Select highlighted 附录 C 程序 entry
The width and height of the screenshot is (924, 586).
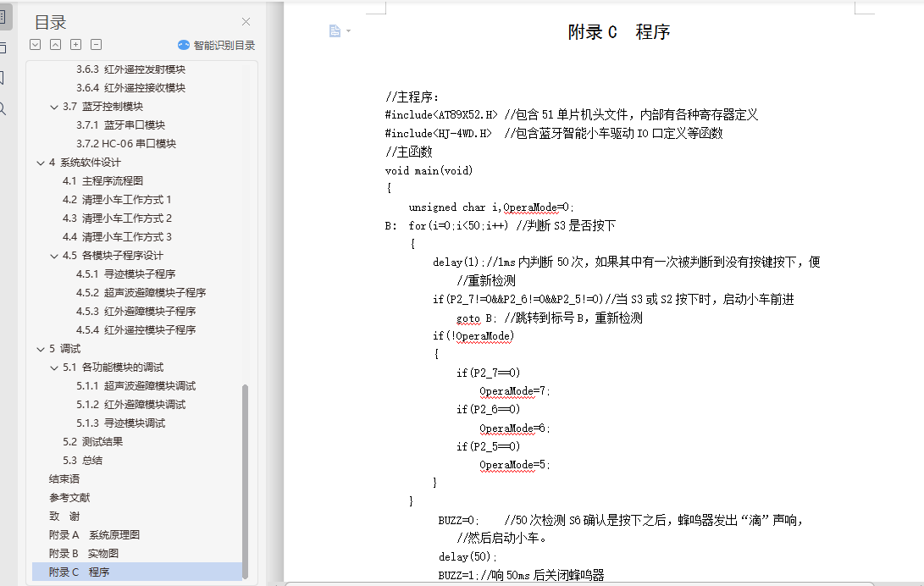click(136, 572)
